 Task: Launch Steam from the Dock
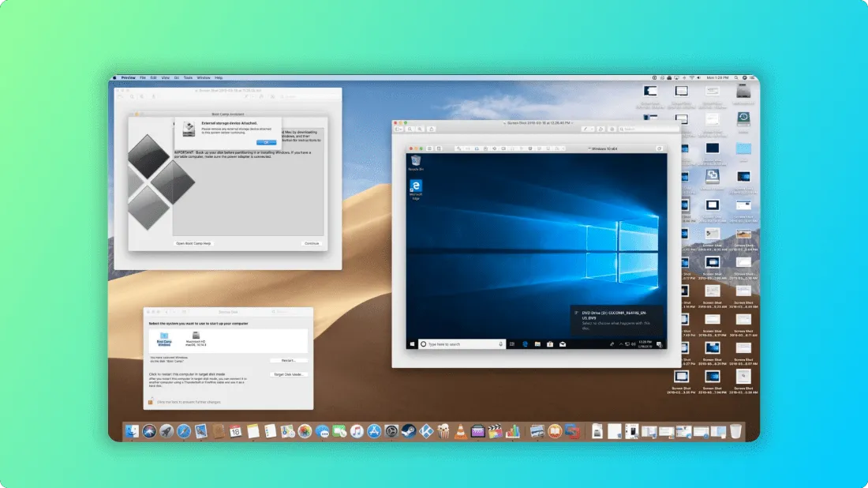[x=409, y=431]
